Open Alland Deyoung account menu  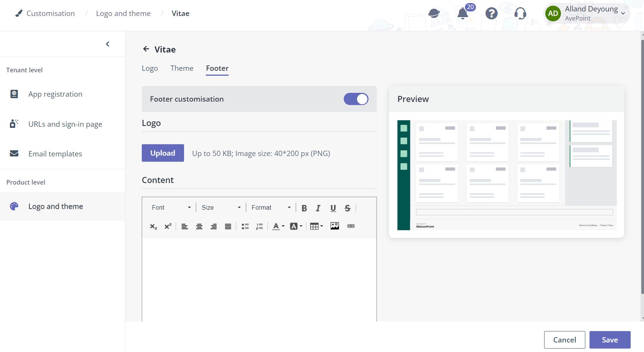pos(587,13)
